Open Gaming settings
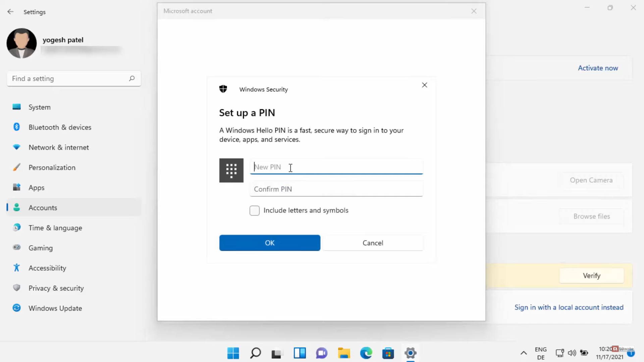Image resolution: width=644 pixels, height=362 pixels. coord(74,248)
